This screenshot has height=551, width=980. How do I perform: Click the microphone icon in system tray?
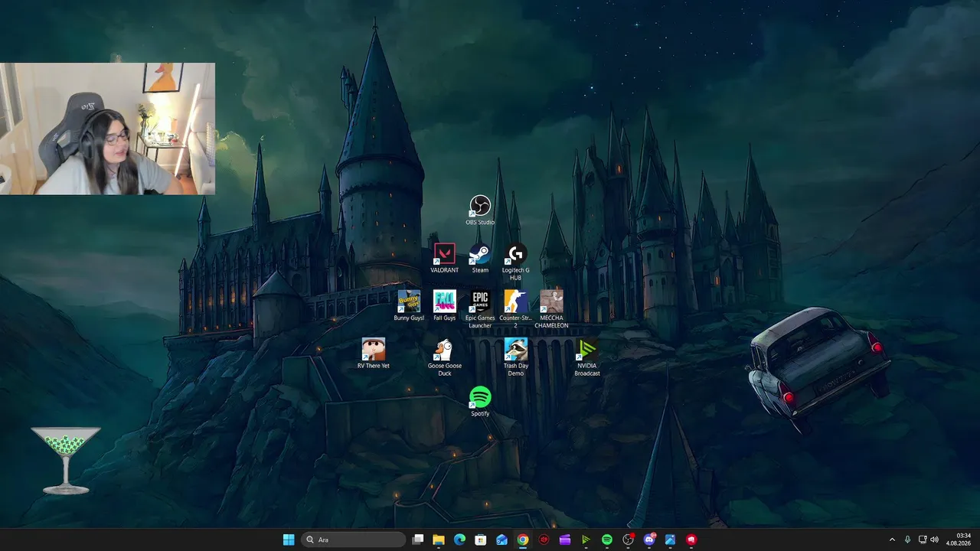click(908, 540)
